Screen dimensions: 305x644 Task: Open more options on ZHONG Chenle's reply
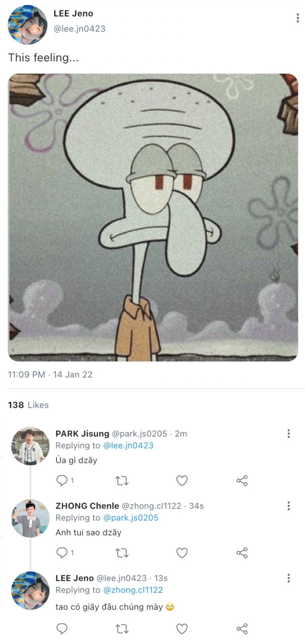pos(289,506)
